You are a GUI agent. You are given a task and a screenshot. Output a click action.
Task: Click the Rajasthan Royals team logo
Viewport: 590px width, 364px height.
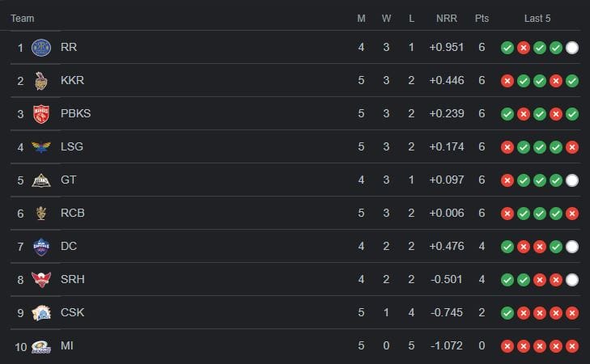(x=41, y=48)
